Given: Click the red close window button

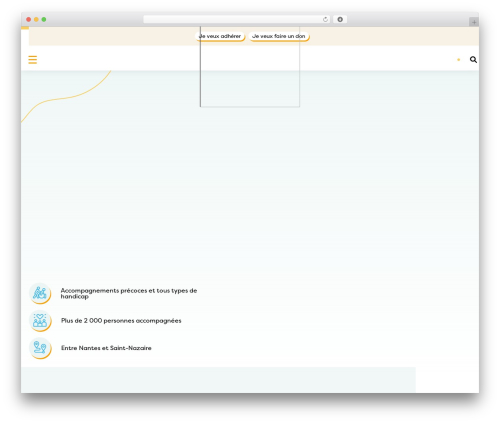Looking at the screenshot, I should [x=29, y=19].
